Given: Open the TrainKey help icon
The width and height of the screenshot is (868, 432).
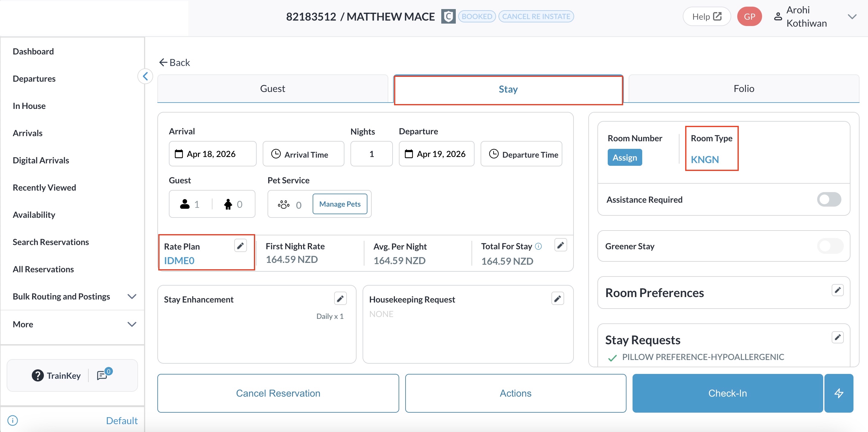Looking at the screenshot, I should click(38, 375).
